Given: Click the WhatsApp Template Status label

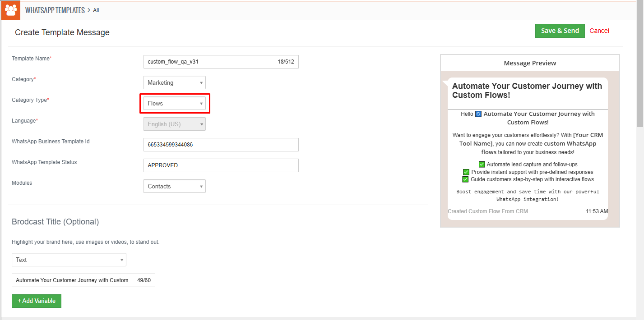Looking at the screenshot, I should coord(44,162).
